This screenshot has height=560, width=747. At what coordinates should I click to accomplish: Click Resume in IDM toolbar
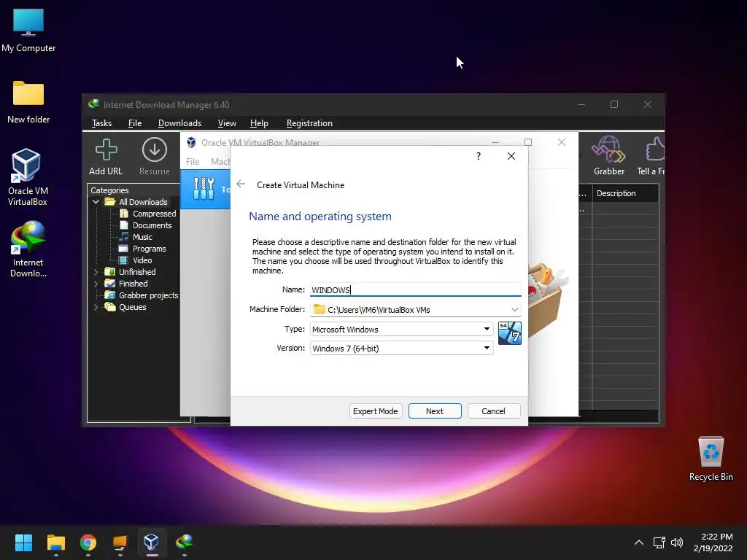[x=155, y=157]
